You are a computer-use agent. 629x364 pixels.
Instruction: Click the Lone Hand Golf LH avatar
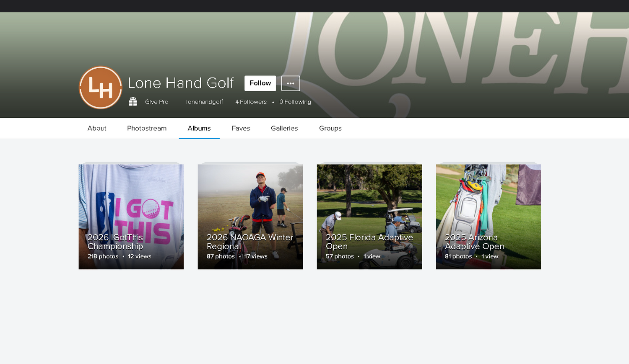[x=101, y=88]
